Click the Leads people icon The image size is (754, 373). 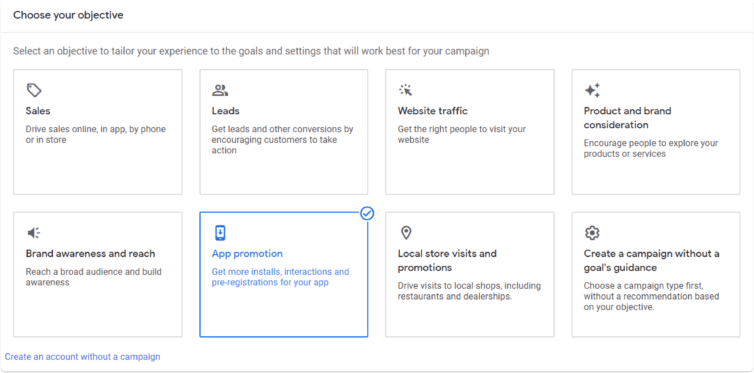(220, 90)
